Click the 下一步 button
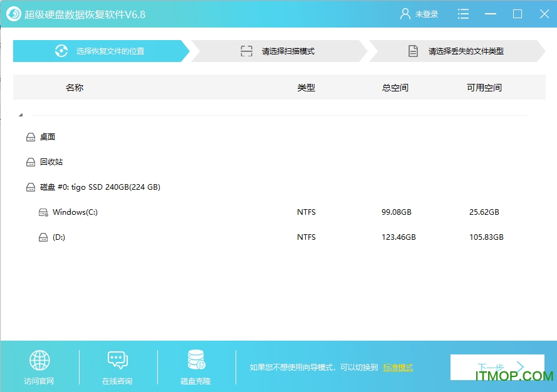557x392 pixels. [497, 368]
